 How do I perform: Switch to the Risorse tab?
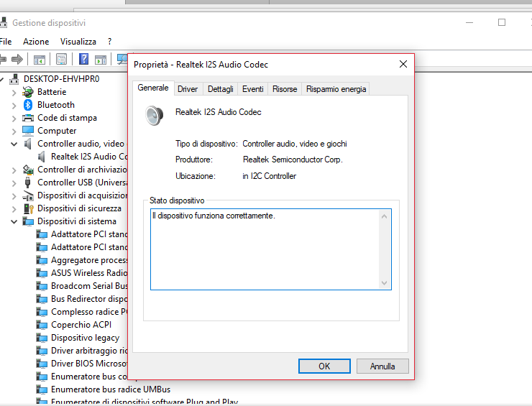pyautogui.click(x=285, y=89)
